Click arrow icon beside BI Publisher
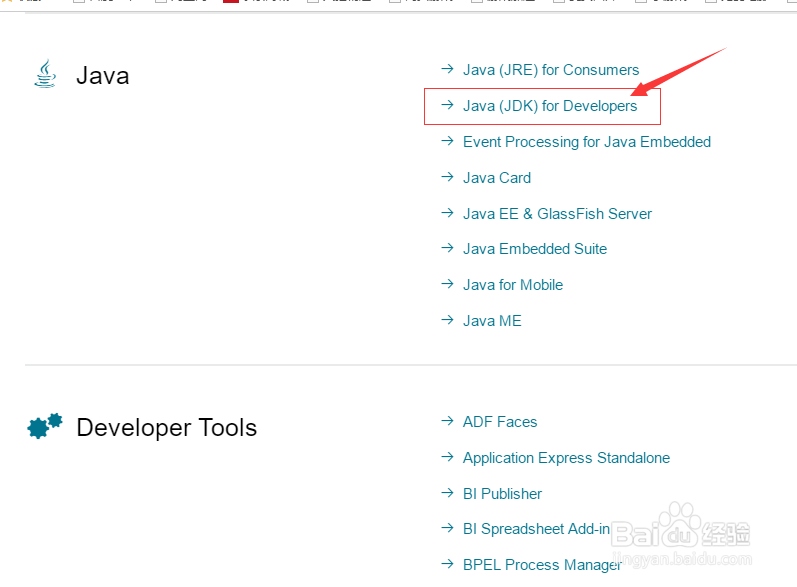This screenshot has width=797, height=587. tap(447, 493)
